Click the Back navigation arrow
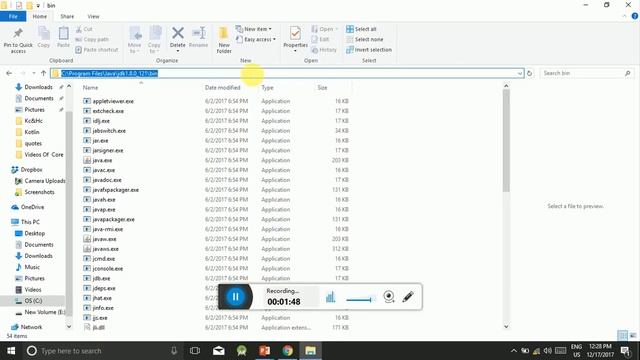Viewport: 640px width, 360px height. [9, 73]
